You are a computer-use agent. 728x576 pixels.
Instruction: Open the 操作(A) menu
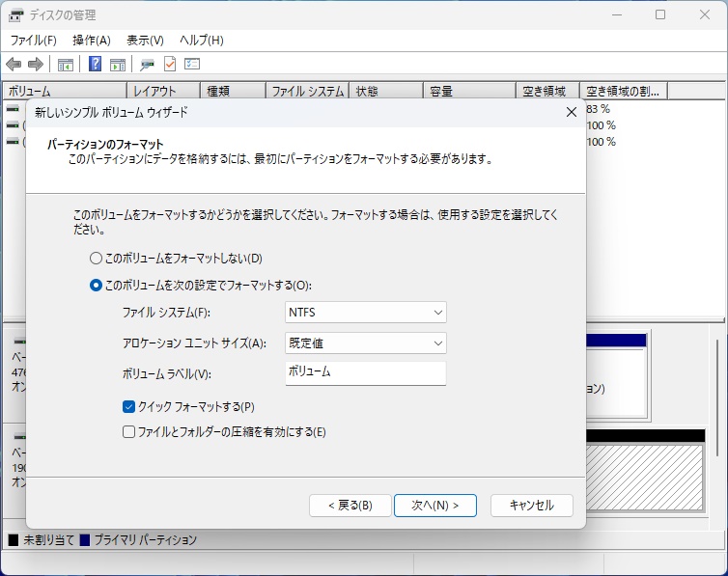92,41
